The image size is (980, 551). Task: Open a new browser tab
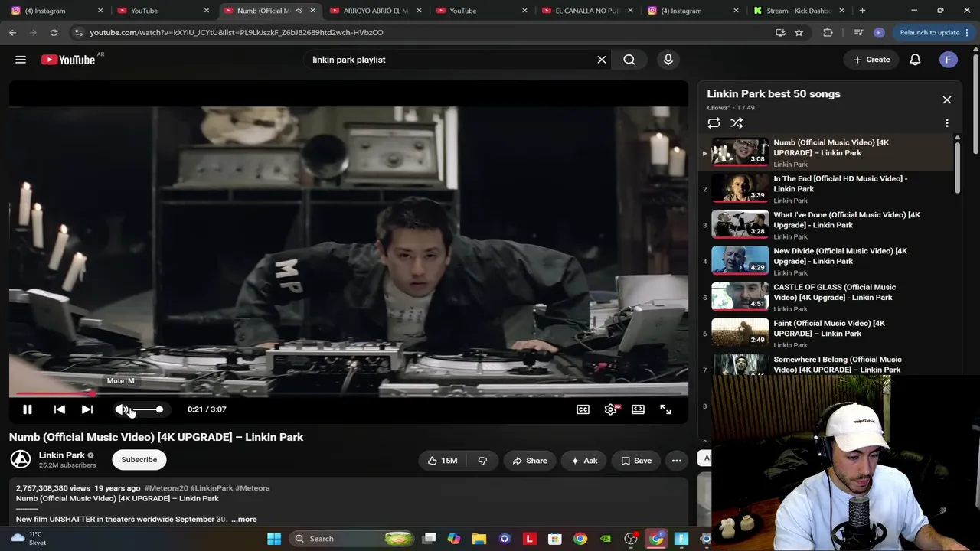(862, 11)
